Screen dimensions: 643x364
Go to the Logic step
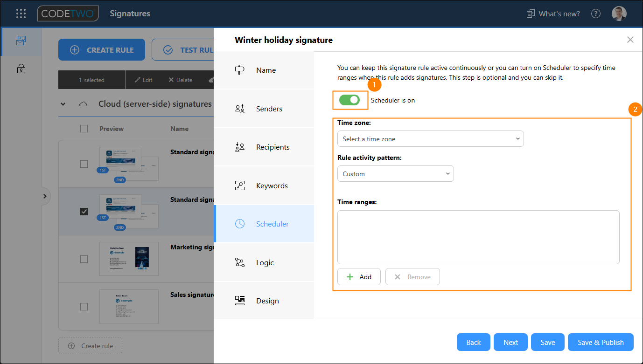tap(264, 262)
